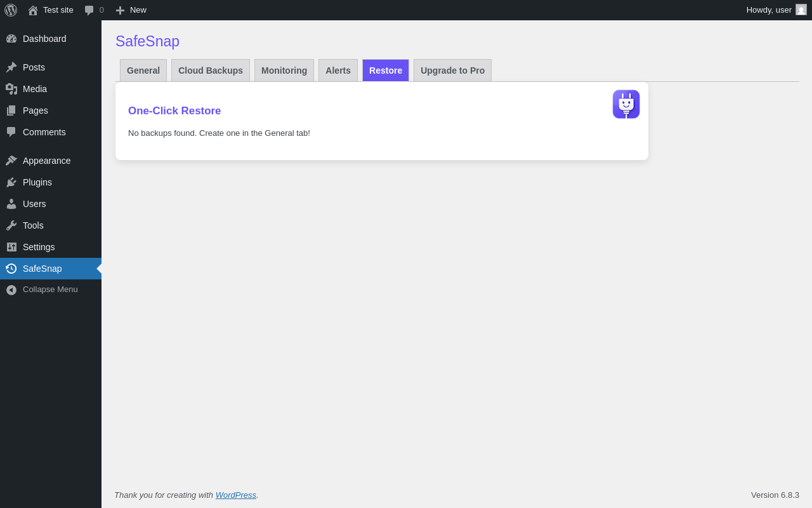Screen dimensions: 812x508
Task: Open the Cloud Backups tab
Action: point(211,70)
